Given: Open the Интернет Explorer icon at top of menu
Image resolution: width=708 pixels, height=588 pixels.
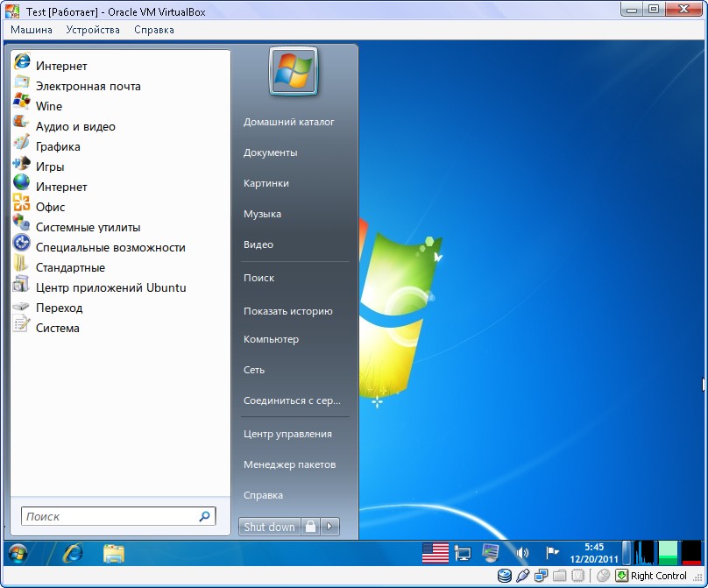Looking at the screenshot, I should click(x=22, y=61).
